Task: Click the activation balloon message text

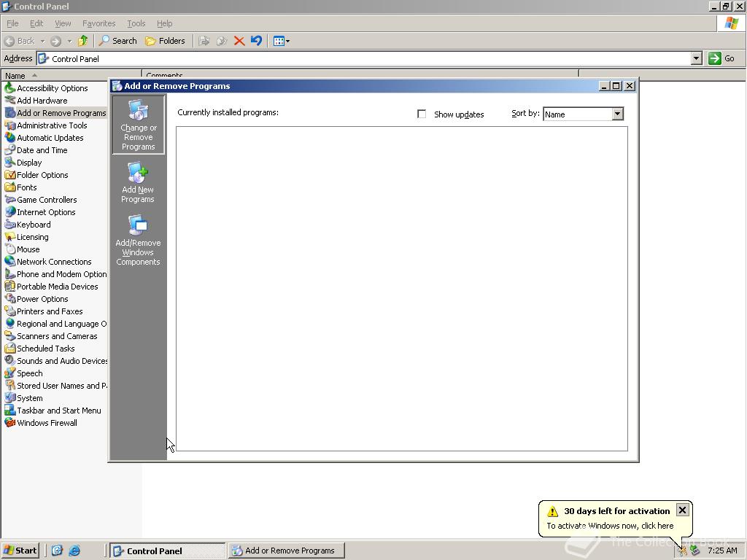Action: coord(610,526)
